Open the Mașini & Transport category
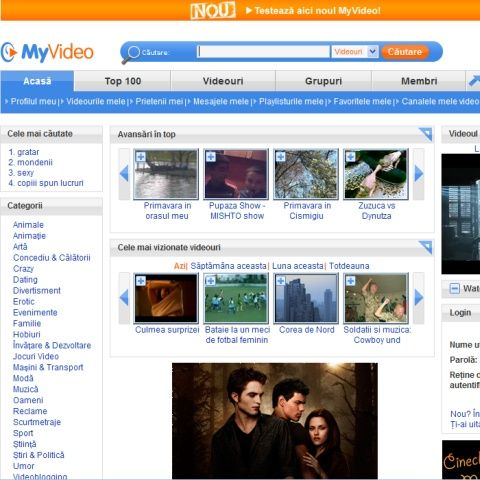The image size is (480, 480). coord(48,367)
